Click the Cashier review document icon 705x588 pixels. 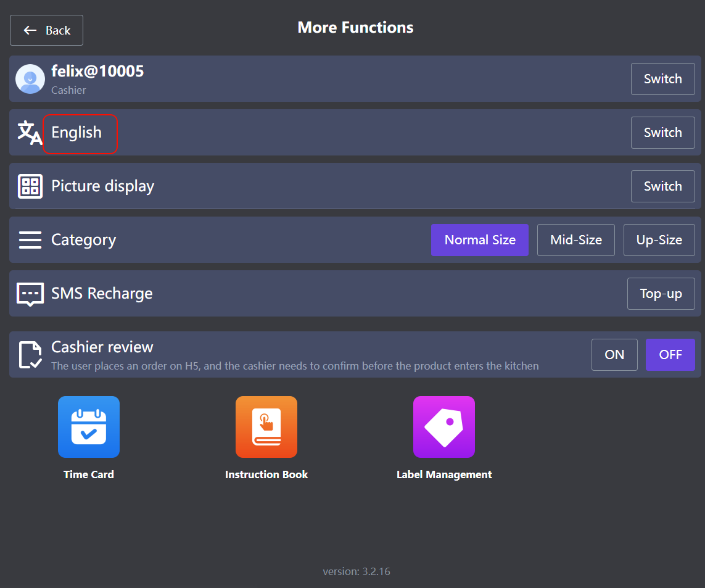click(30, 355)
